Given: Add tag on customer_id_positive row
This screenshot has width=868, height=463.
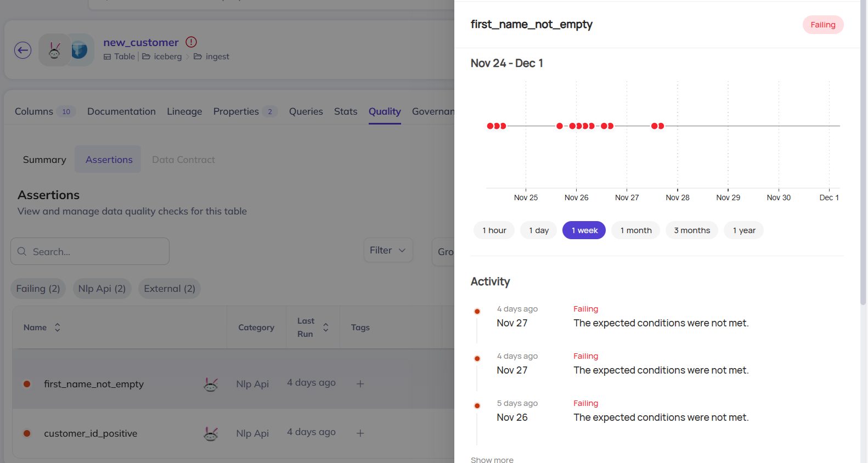Looking at the screenshot, I should pyautogui.click(x=360, y=433).
